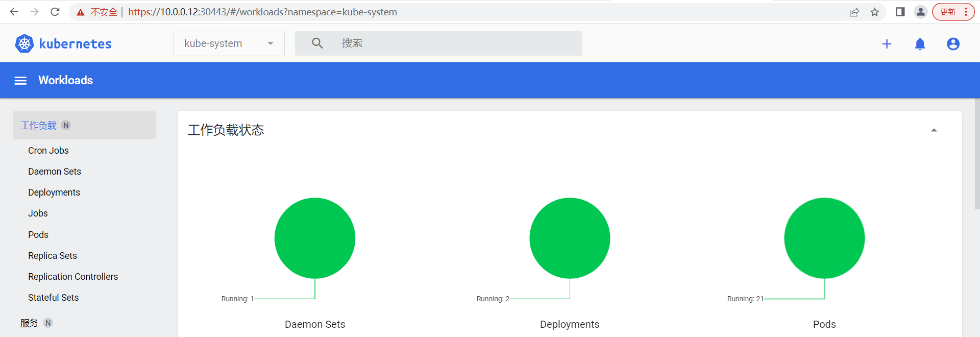Go to Replica Sets page
The height and width of the screenshot is (337, 980).
point(53,256)
